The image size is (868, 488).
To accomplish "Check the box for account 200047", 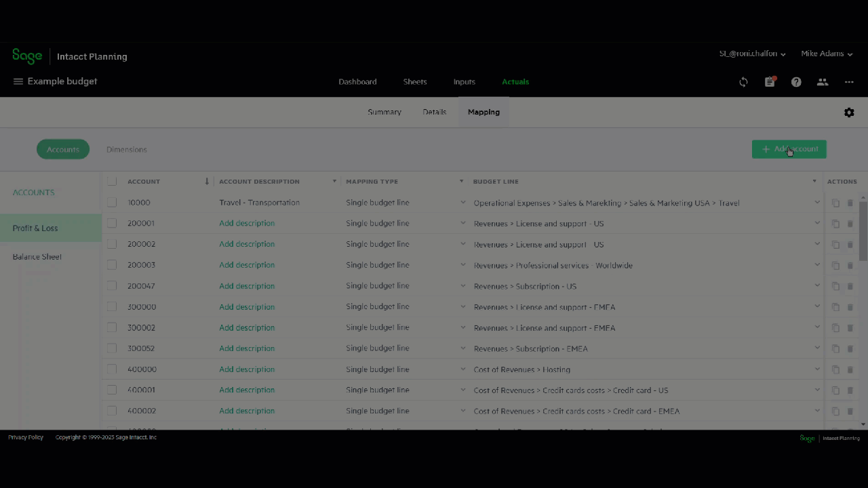I will tap(112, 286).
